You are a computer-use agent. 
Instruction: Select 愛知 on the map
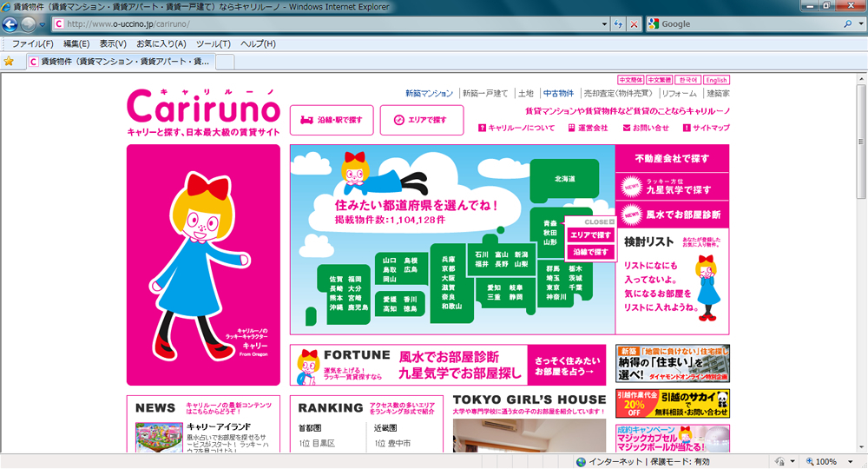click(494, 287)
